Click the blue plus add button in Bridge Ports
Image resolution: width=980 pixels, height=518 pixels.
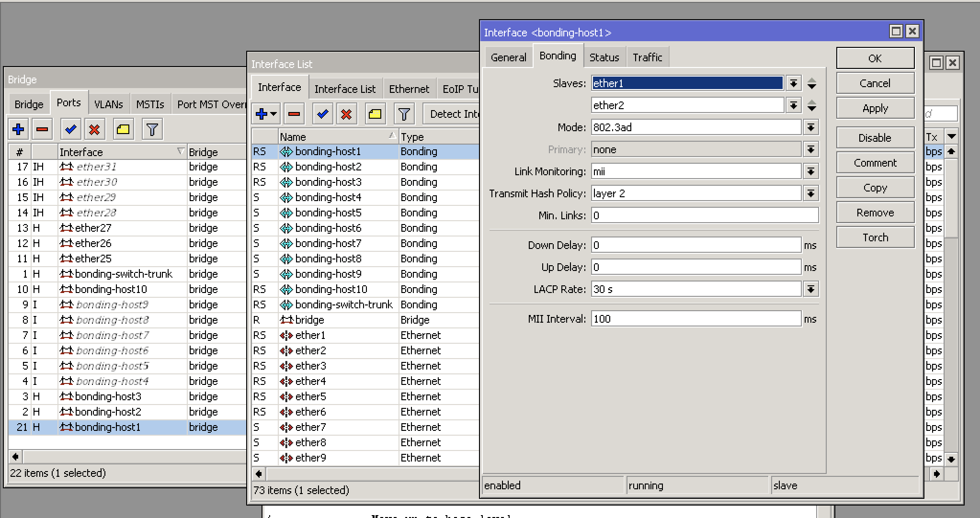pyautogui.click(x=18, y=129)
